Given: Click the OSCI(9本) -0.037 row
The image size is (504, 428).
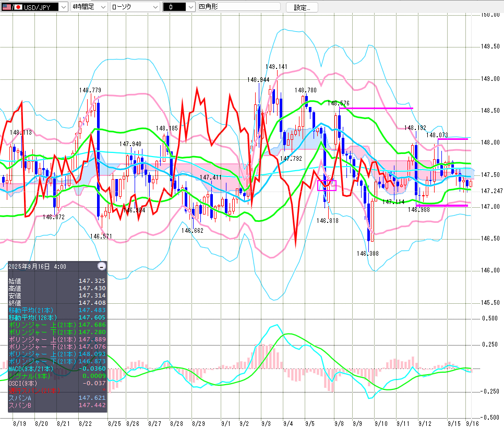Looking at the screenshot, I should click(x=57, y=383).
